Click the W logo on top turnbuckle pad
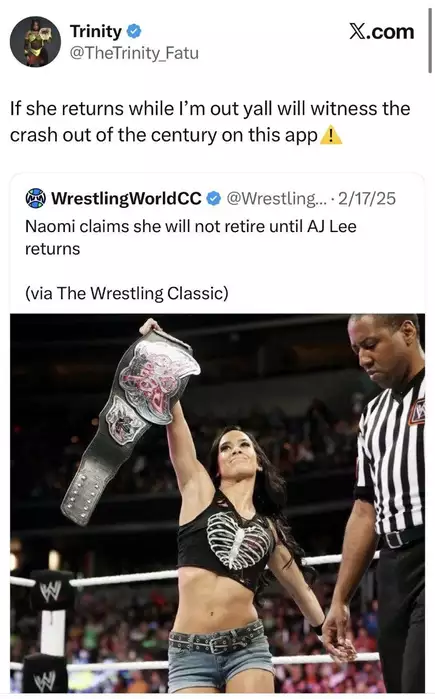The height and width of the screenshot is (699, 435). click(50, 591)
